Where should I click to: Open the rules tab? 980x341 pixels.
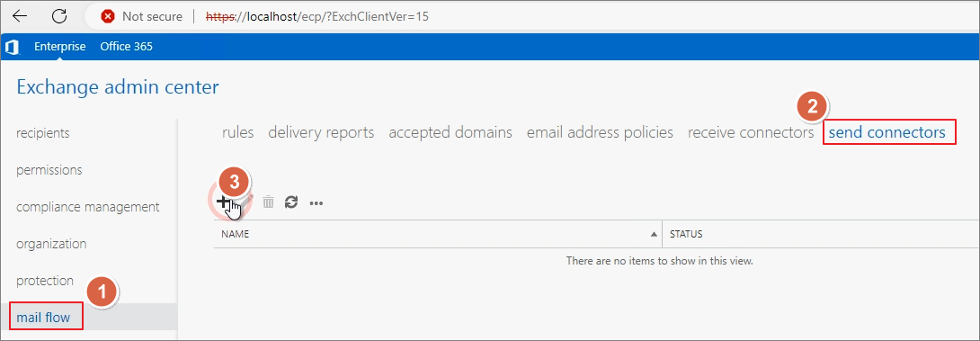[x=238, y=132]
